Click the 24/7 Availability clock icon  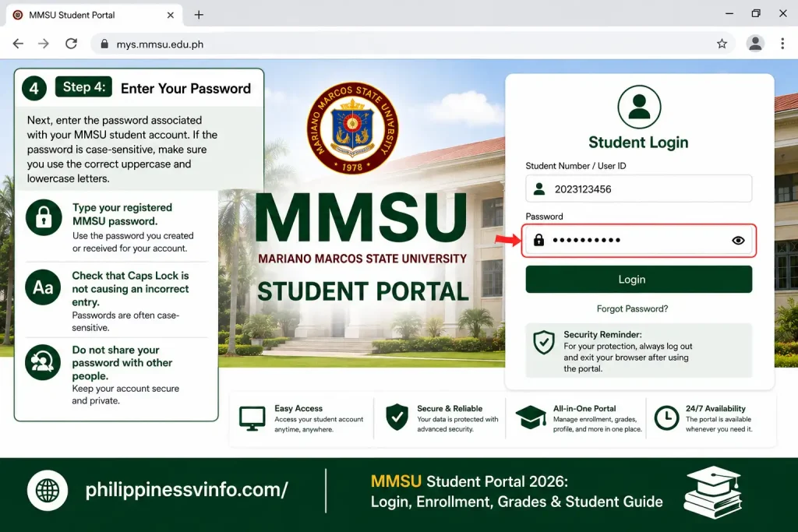pyautogui.click(x=666, y=418)
